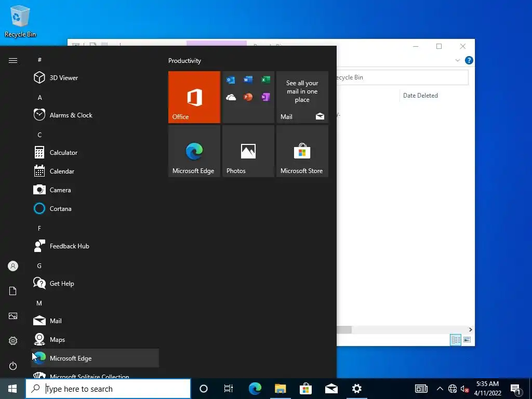Image resolution: width=532 pixels, height=399 pixels.
Task: Click the muted volume tray icon
Action: click(464, 389)
